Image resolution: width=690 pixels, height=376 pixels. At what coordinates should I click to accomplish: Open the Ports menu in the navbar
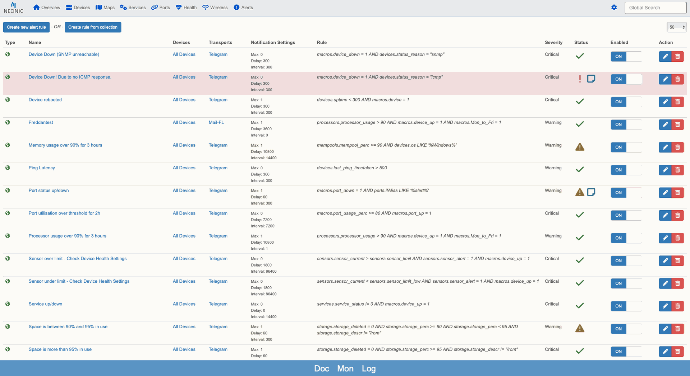coord(161,7)
